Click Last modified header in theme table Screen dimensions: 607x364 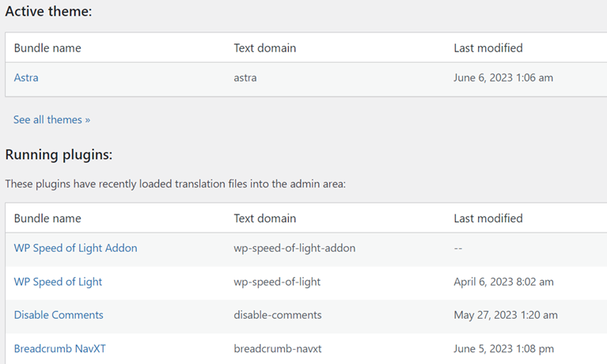pos(488,48)
